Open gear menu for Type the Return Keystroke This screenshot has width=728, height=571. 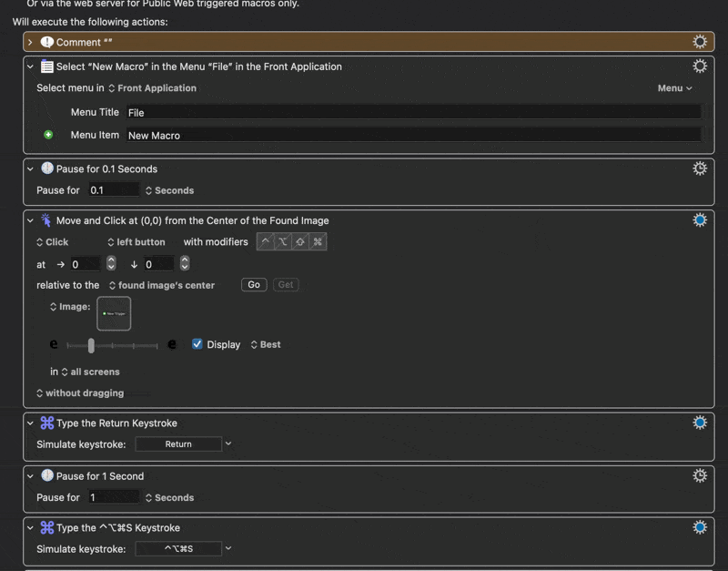[699, 423]
